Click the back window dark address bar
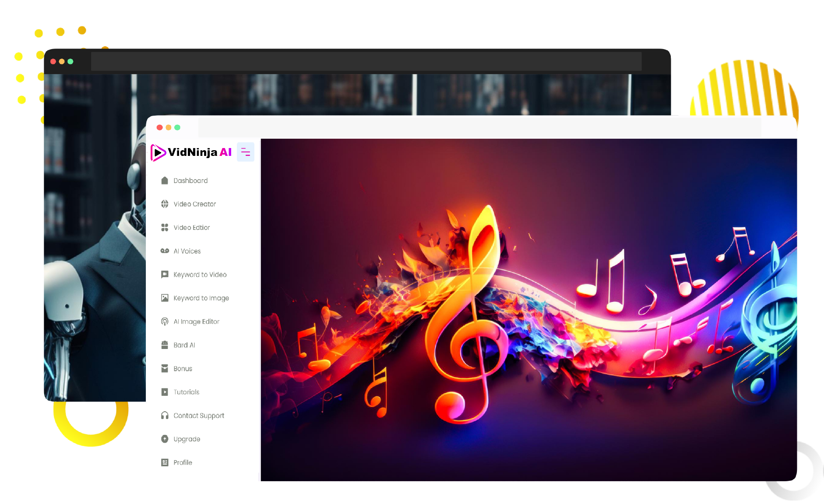Image resolution: width=835 pixels, height=504 pixels. click(x=366, y=61)
